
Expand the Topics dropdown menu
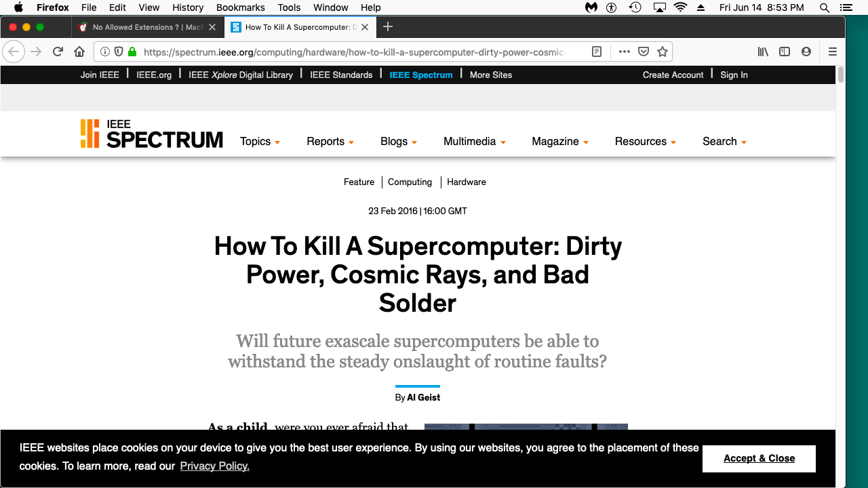(x=260, y=142)
